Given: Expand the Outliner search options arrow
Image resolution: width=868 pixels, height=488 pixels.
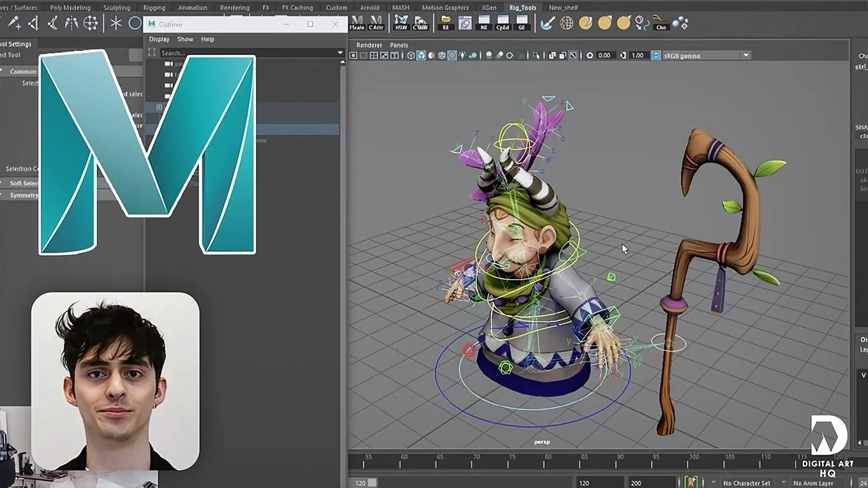Looking at the screenshot, I should pyautogui.click(x=340, y=53).
